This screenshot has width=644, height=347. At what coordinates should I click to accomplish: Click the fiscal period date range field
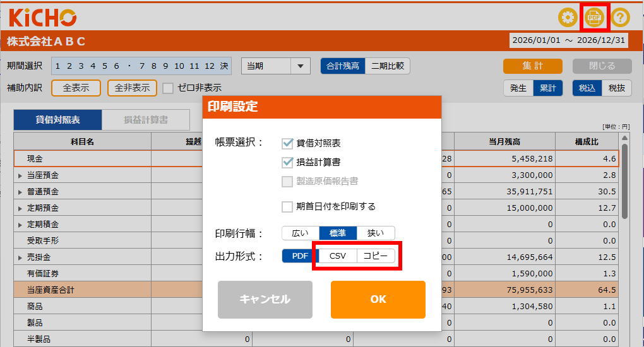[569, 40]
